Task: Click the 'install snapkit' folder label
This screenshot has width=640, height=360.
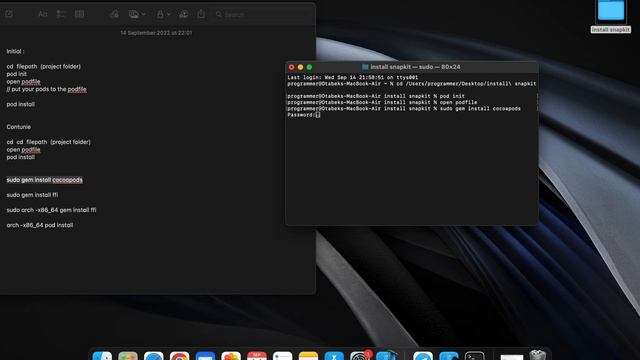Action: (x=611, y=30)
